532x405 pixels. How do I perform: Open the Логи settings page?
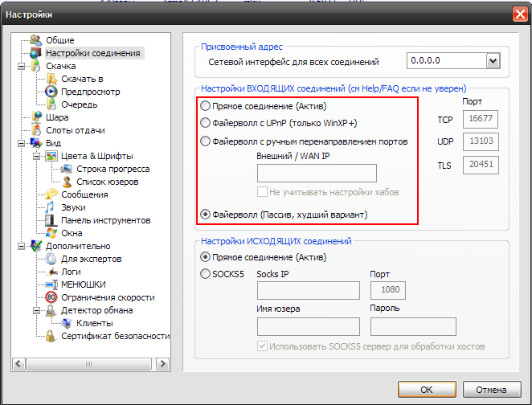tap(72, 272)
